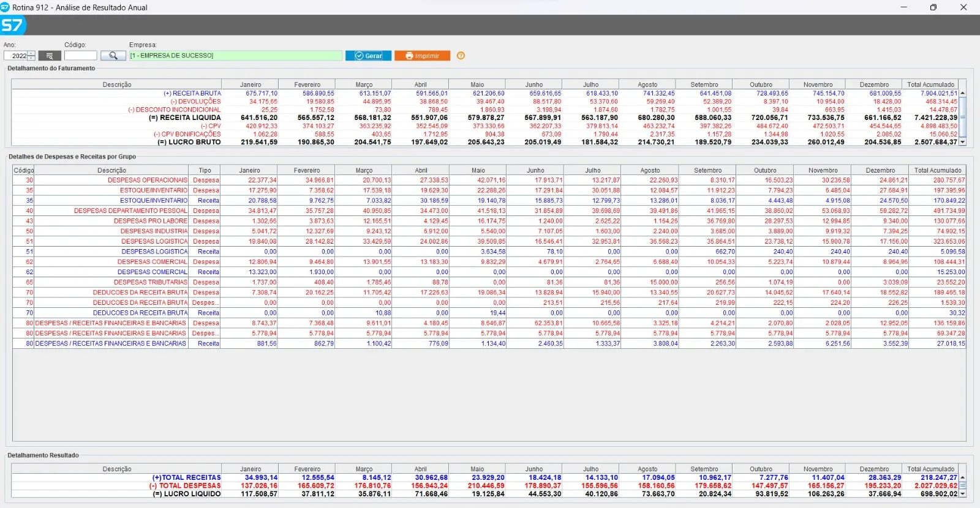This screenshot has height=508, width=980.
Task: Click Código column header in expenses table
Action: (x=24, y=170)
